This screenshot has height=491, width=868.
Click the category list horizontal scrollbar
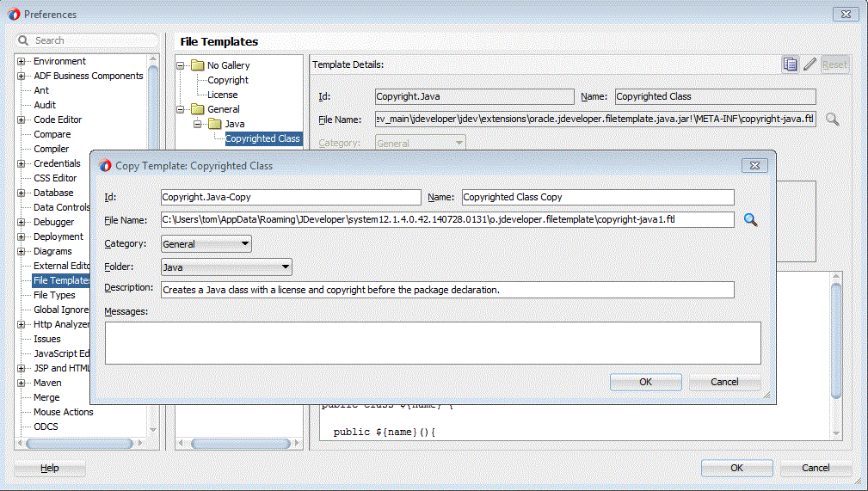click(80, 444)
